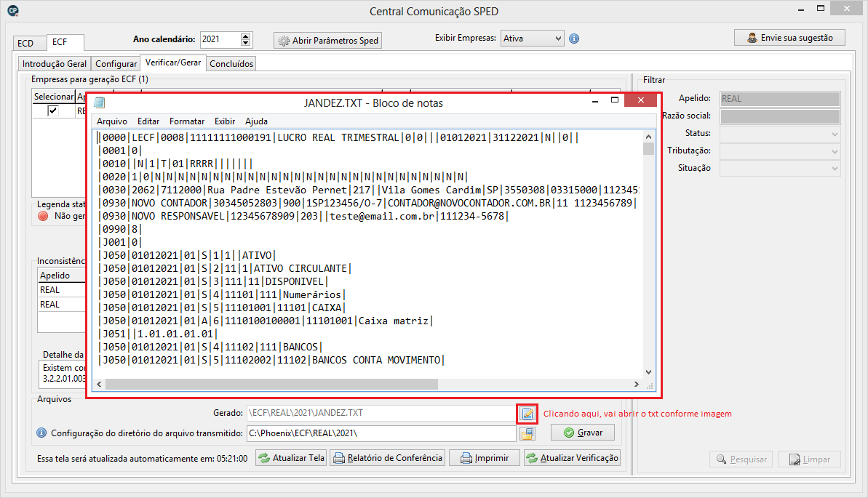868x498 pixels.
Task: Increase Ano calendário with the up arrow
Action: click(246, 36)
